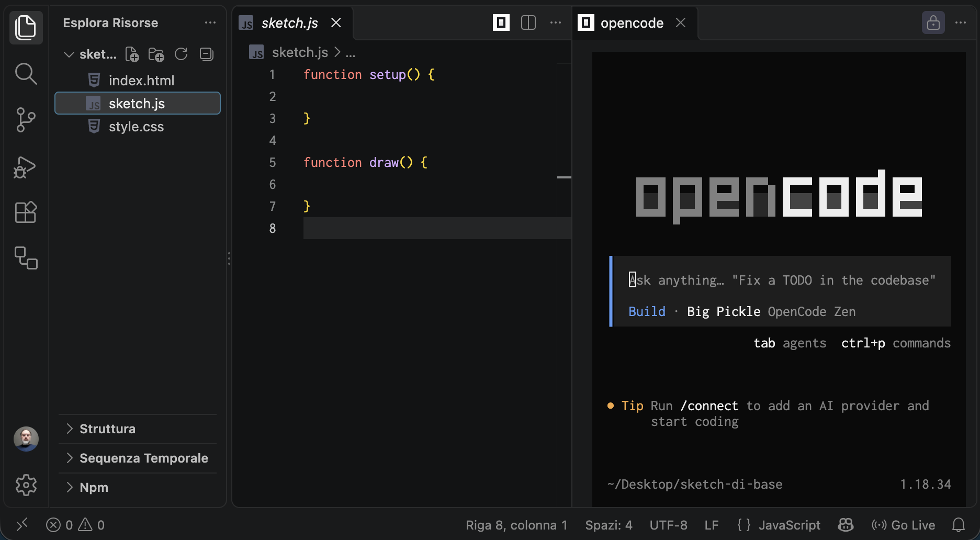The width and height of the screenshot is (980, 540).
Task: Expand the Npm section
Action: [x=137, y=487]
